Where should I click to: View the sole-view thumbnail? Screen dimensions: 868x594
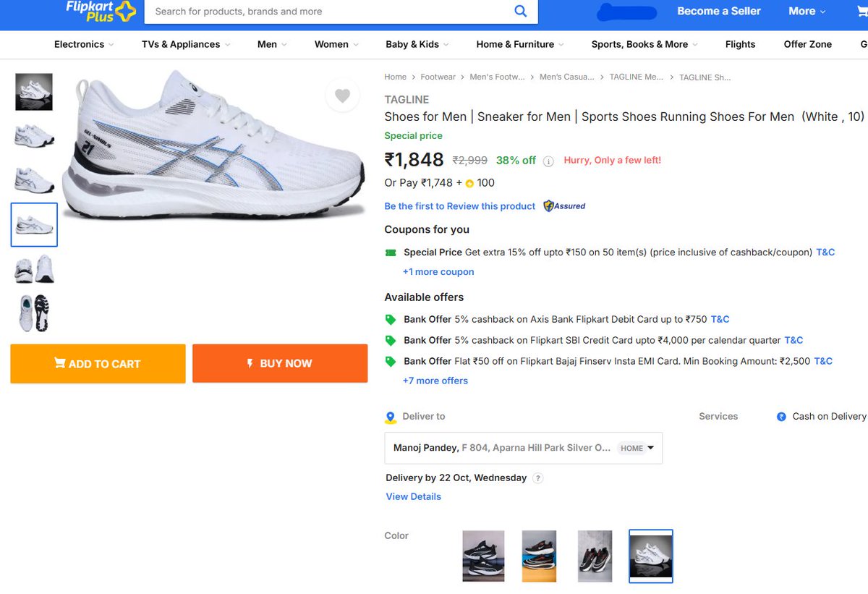point(34,313)
